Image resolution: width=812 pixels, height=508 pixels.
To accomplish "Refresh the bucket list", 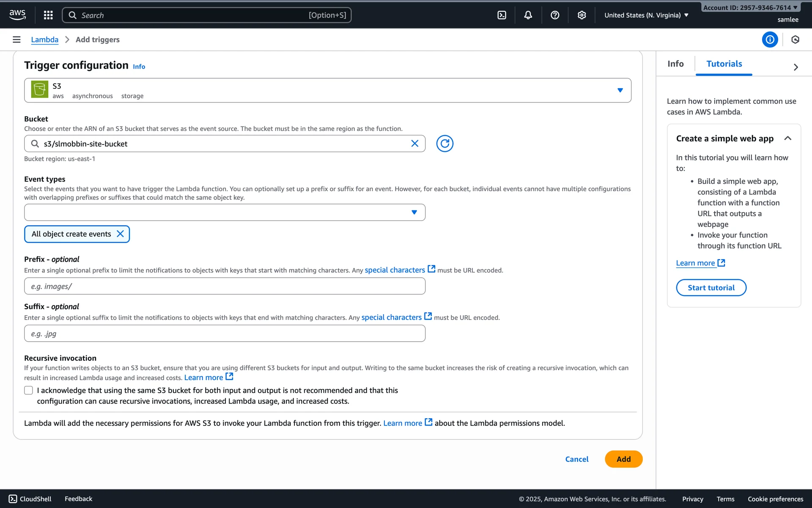I will 444,144.
